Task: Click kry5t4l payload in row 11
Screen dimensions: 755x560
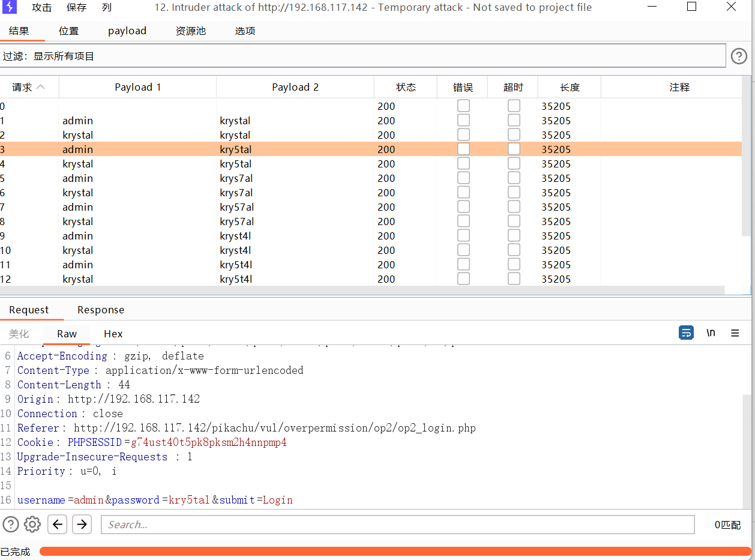Action: click(236, 265)
